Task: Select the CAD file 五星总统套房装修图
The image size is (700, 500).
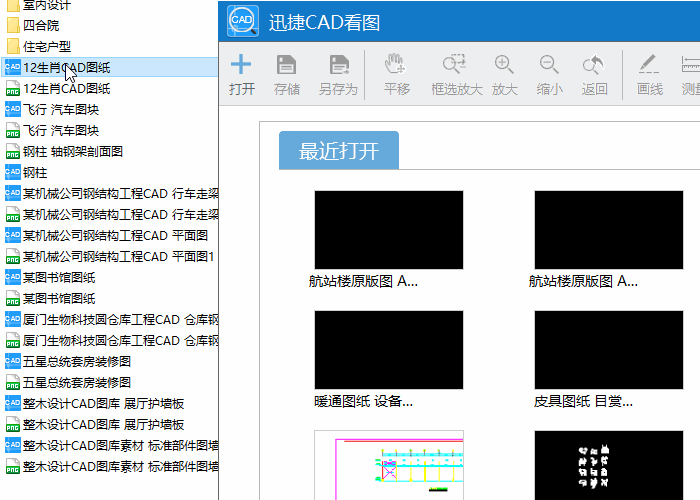Action: click(67, 361)
